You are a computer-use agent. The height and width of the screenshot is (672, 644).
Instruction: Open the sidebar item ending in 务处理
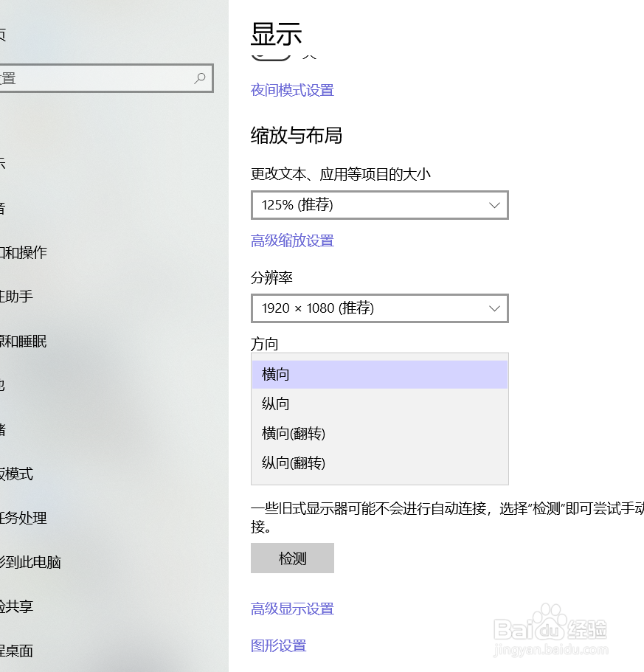[23, 518]
